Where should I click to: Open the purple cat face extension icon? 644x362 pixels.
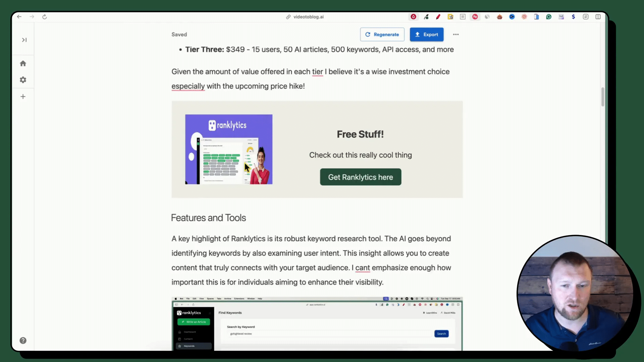(561, 17)
